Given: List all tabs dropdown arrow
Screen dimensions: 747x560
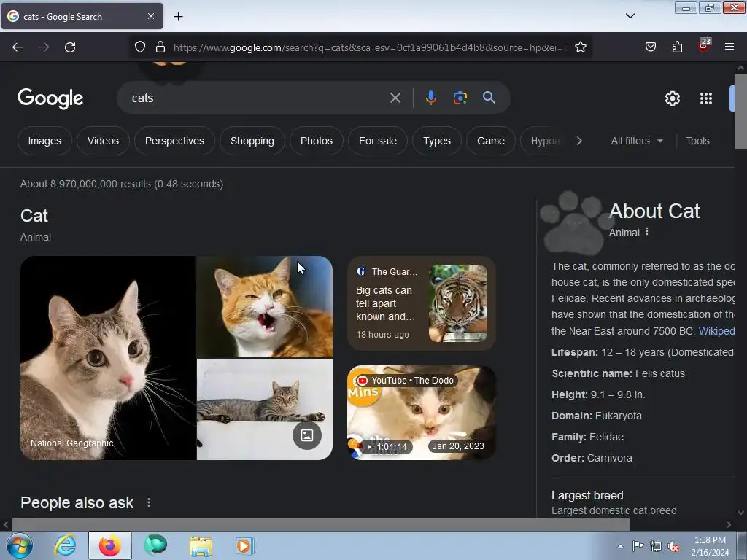Looking at the screenshot, I should [630, 16].
